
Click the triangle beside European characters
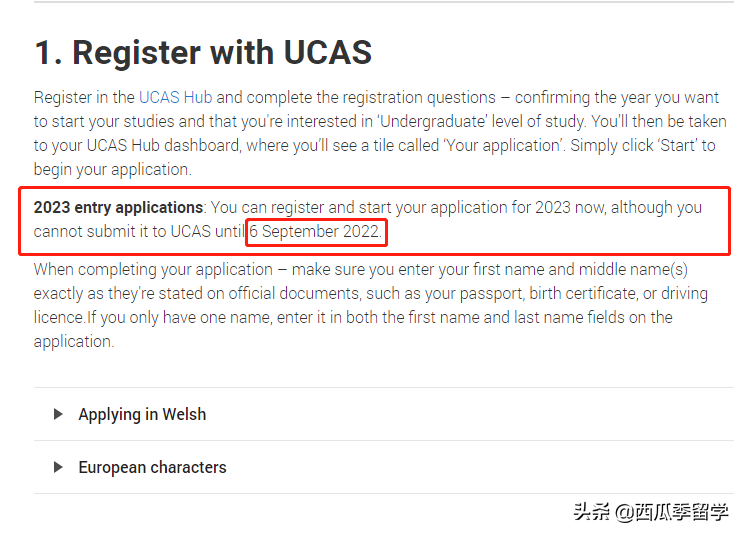pyautogui.click(x=59, y=467)
